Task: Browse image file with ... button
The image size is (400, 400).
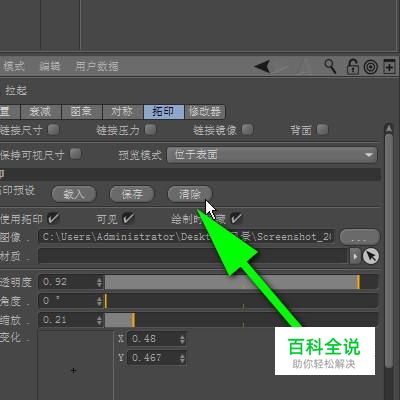Action: pos(360,237)
